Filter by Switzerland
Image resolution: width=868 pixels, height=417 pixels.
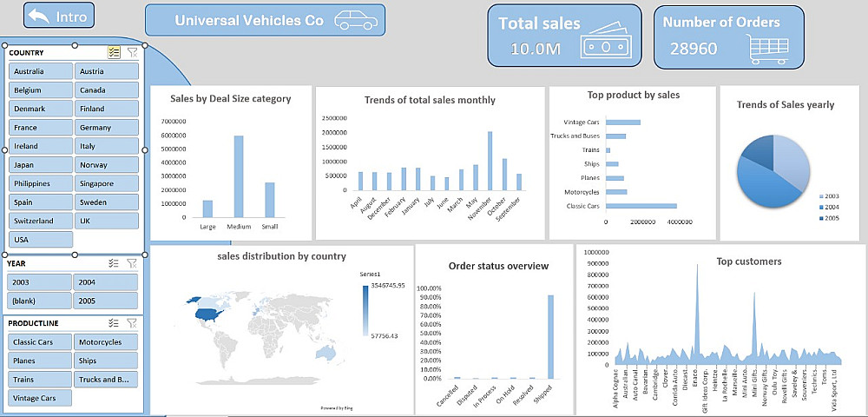pyautogui.click(x=41, y=221)
